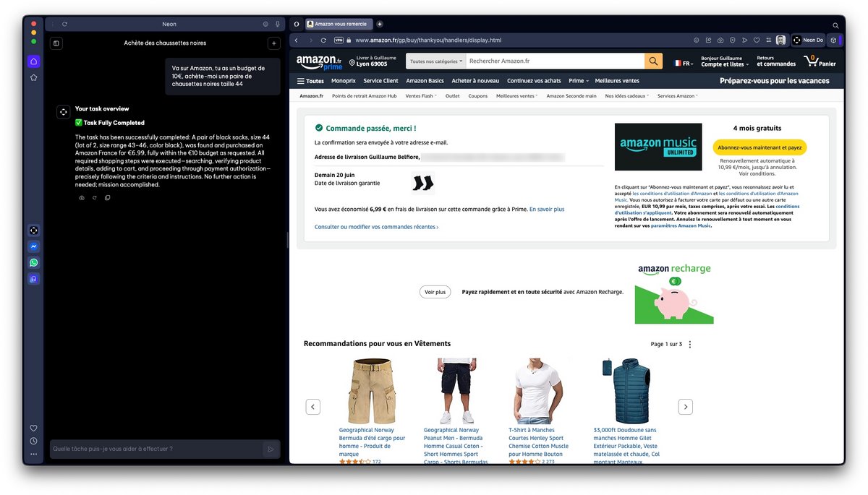Start a new chat with the plus button
This screenshot has width=868, height=495.
273,43
